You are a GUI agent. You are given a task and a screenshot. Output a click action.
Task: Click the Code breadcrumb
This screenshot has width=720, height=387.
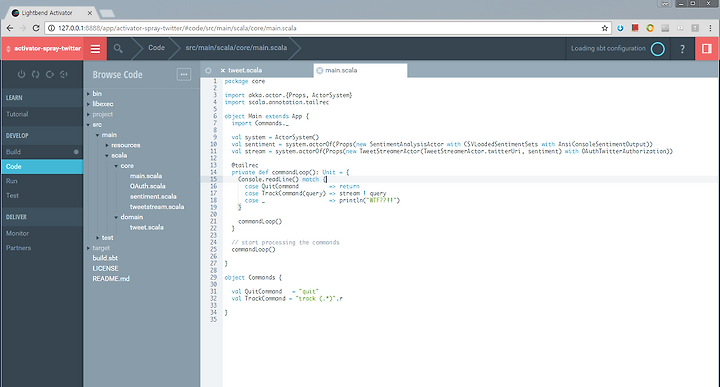point(156,48)
